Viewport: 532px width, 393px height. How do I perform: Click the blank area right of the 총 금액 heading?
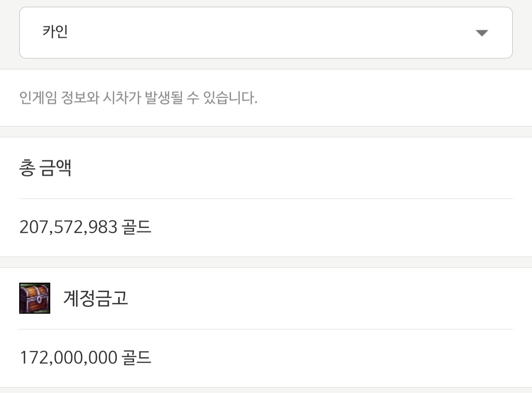tap(292, 168)
